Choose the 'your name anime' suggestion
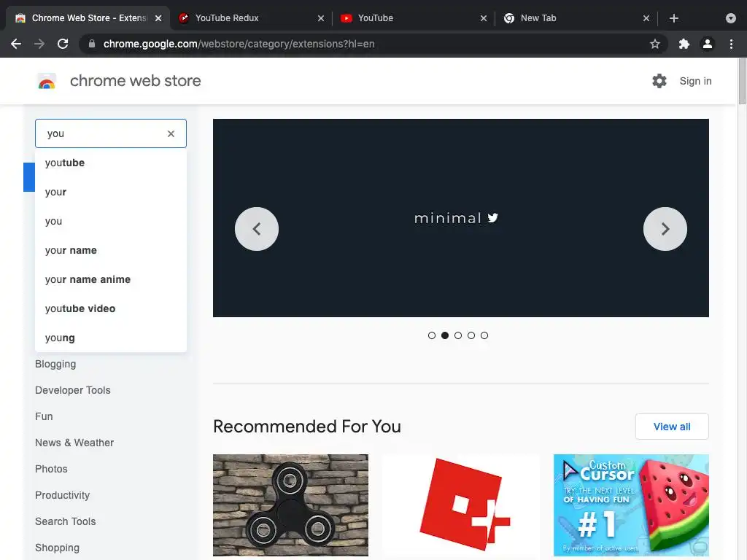 111,279
